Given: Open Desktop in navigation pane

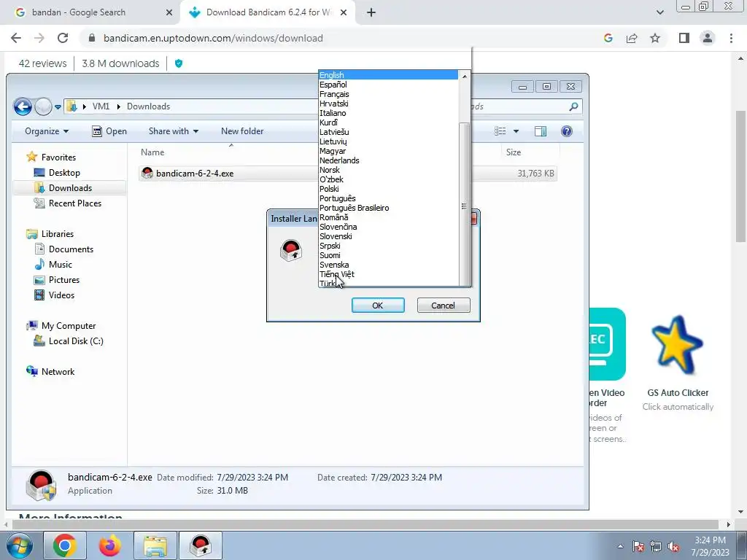Looking at the screenshot, I should click(64, 172).
